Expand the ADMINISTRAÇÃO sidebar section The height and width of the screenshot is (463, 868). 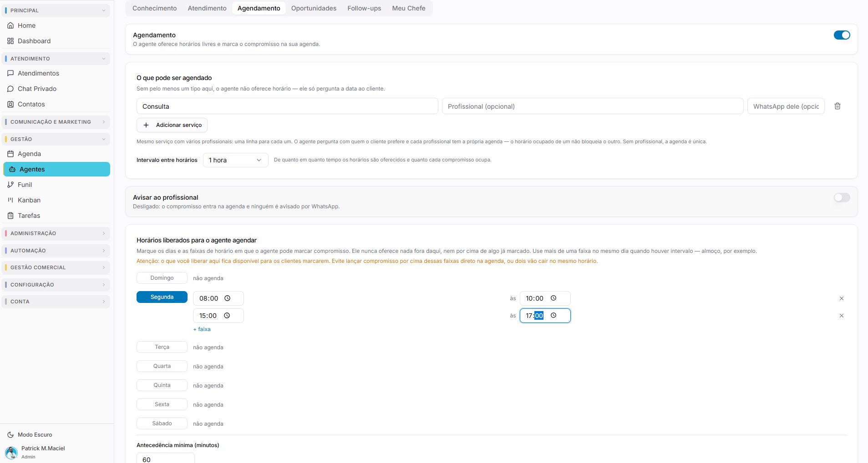[x=56, y=233]
